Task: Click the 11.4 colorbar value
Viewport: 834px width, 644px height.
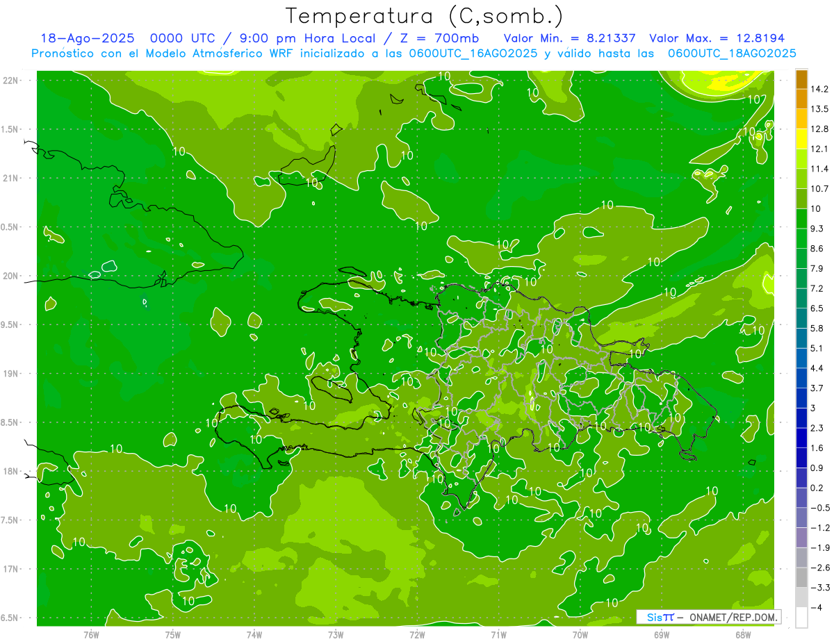Action: (819, 169)
